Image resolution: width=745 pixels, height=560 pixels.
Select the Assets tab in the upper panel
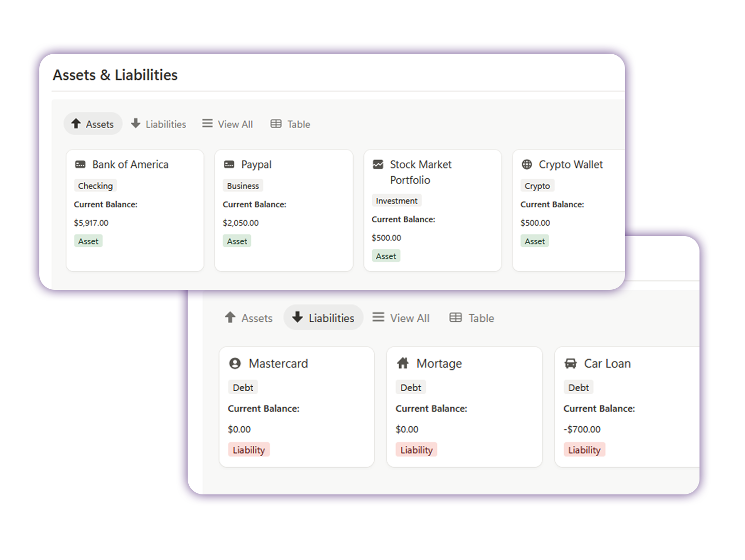pos(93,124)
